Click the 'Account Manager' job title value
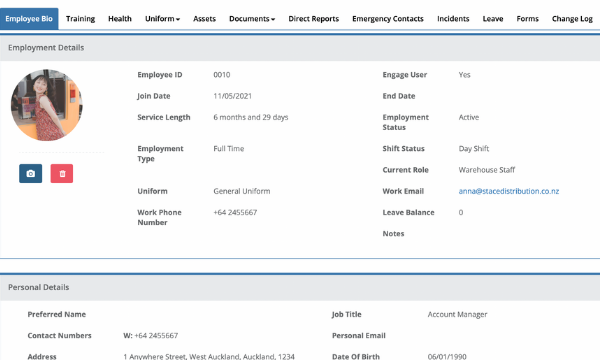 [457, 314]
